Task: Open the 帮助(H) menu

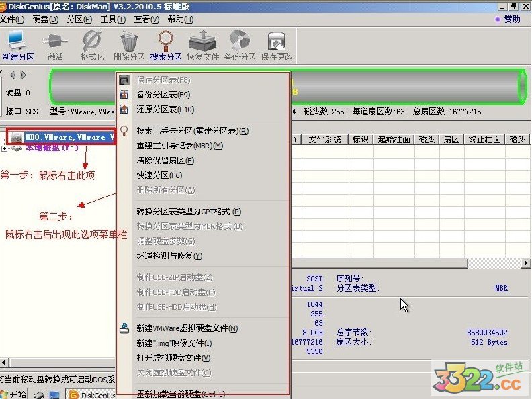Action: coord(181,19)
